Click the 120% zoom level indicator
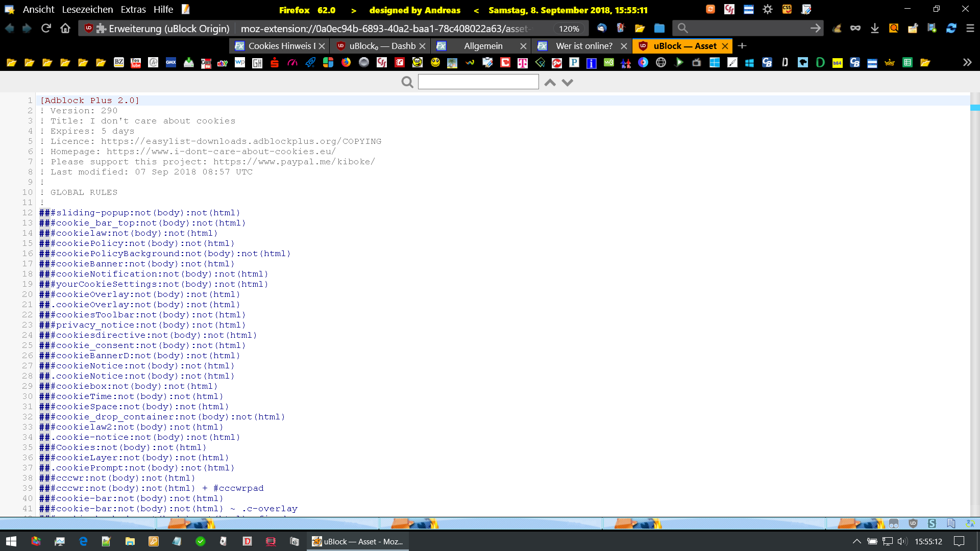The height and width of the screenshot is (551, 980). tap(569, 29)
